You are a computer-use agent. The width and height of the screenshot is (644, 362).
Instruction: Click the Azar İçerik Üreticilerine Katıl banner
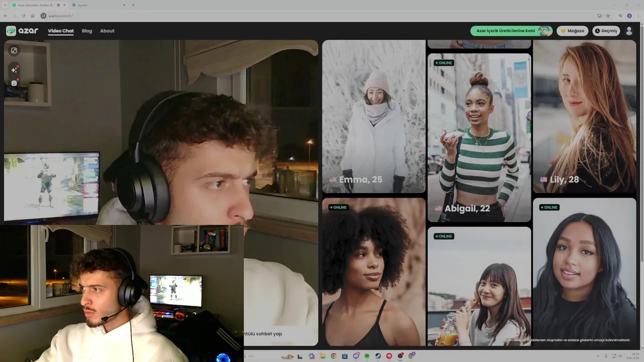pyautogui.click(x=511, y=31)
